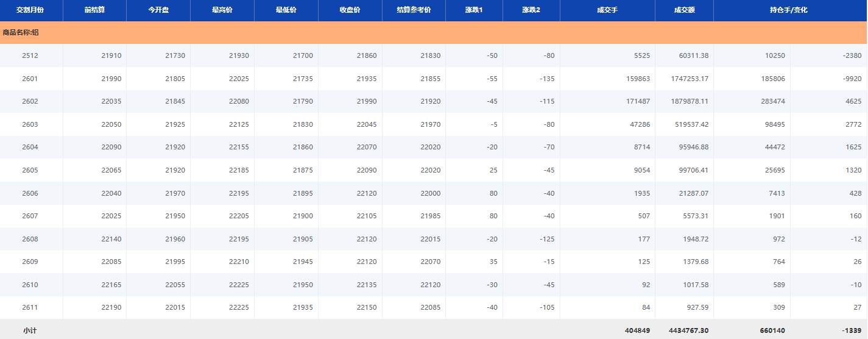Click the 2601 delivery month cell
This screenshot has width=868, height=339.
pyautogui.click(x=30, y=79)
